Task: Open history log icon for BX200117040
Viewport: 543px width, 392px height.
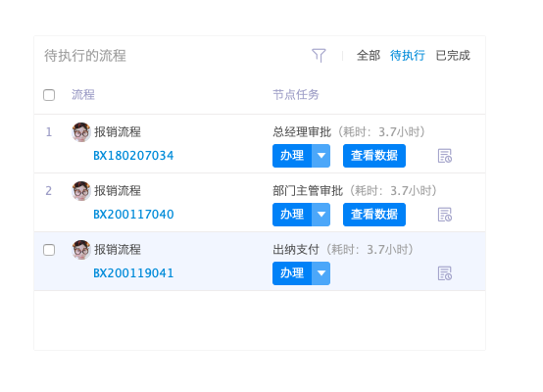Action: pos(445,215)
